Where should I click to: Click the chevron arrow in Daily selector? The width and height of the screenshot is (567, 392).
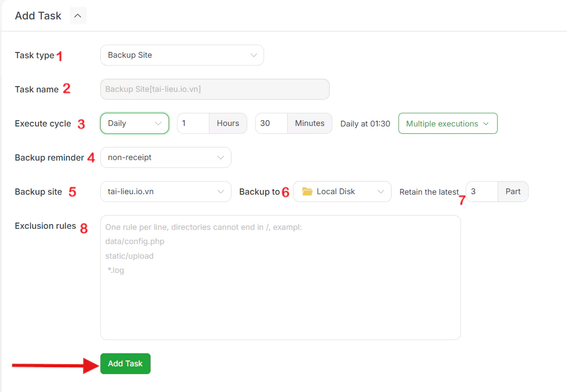tap(159, 123)
